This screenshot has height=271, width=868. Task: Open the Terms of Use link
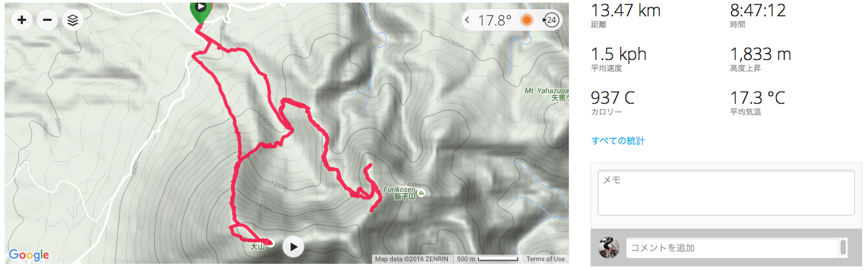pyautogui.click(x=546, y=259)
